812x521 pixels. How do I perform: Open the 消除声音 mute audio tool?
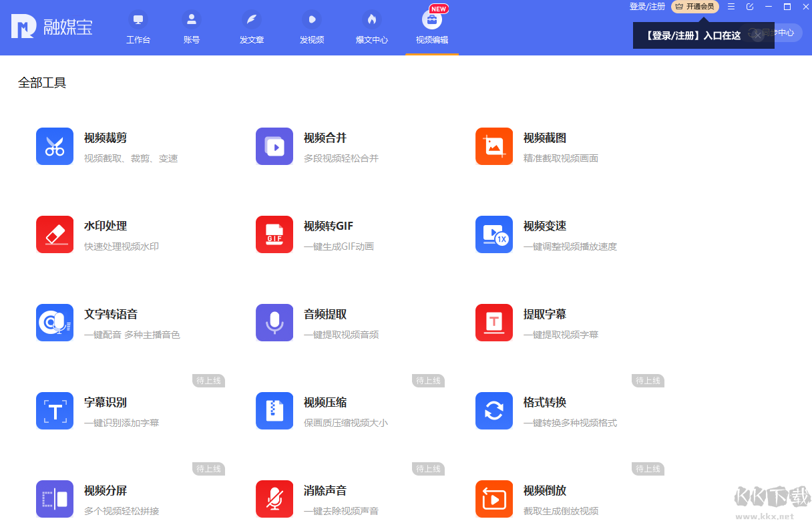coord(274,499)
